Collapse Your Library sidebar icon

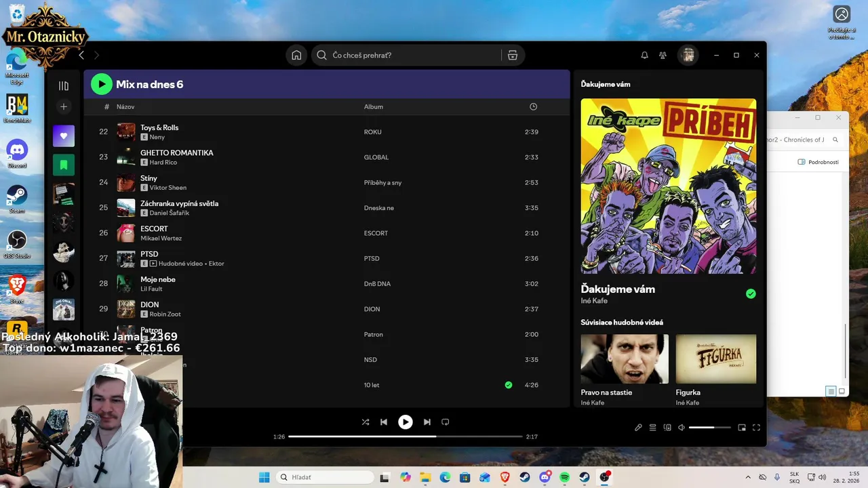[x=64, y=86]
